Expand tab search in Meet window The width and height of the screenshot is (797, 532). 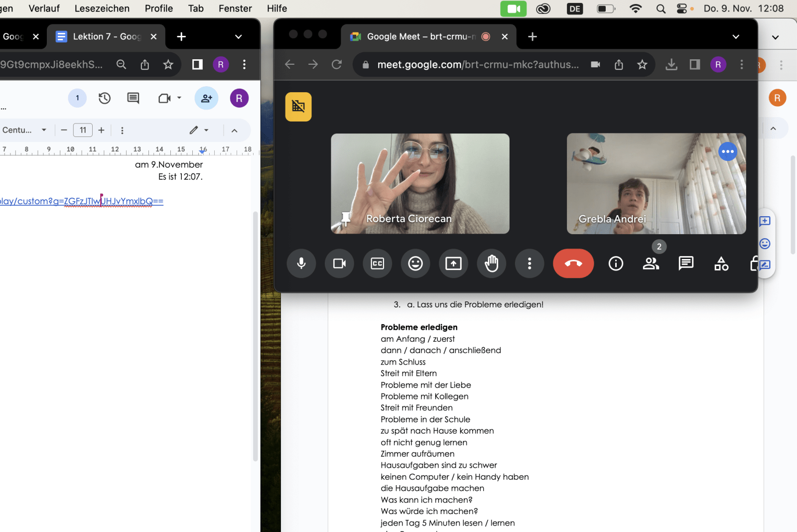[x=736, y=37]
